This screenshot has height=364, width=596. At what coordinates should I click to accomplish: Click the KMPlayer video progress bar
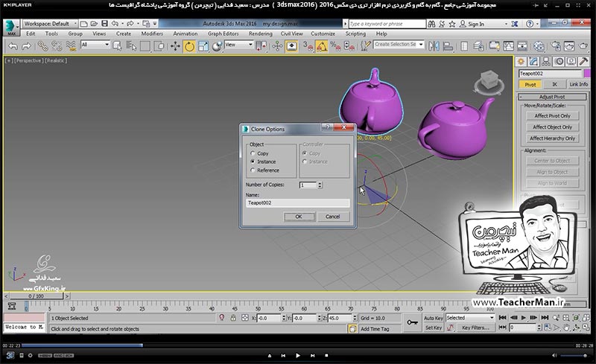pos(297,345)
